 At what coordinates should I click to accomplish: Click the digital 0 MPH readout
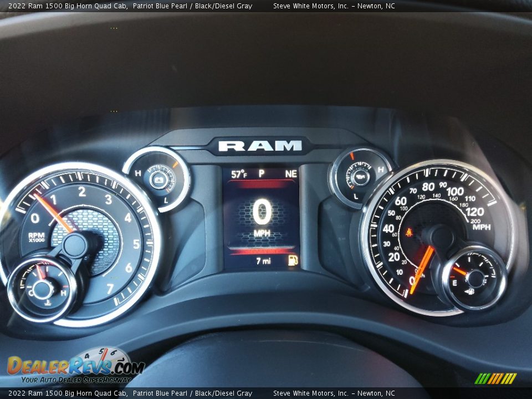[262, 218]
